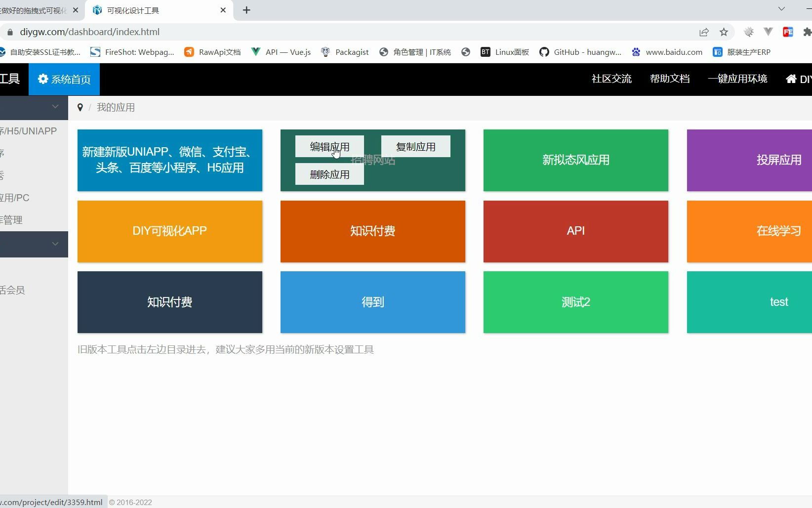
Task: Click the home icon in top menu
Action: 791,79
